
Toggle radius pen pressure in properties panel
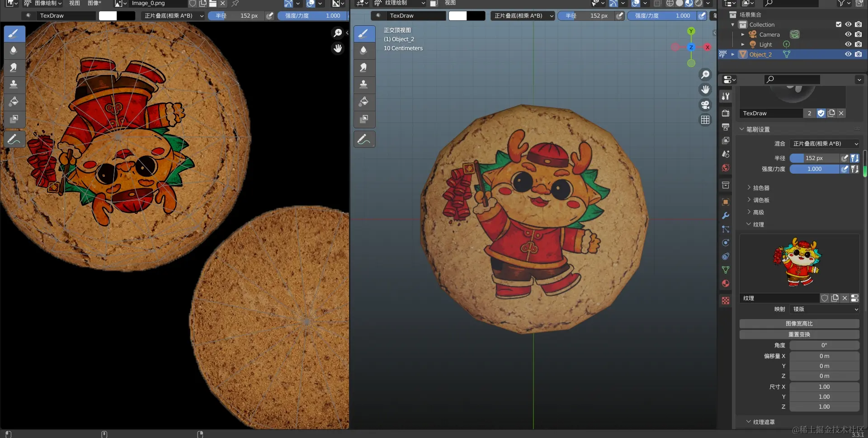pos(844,158)
